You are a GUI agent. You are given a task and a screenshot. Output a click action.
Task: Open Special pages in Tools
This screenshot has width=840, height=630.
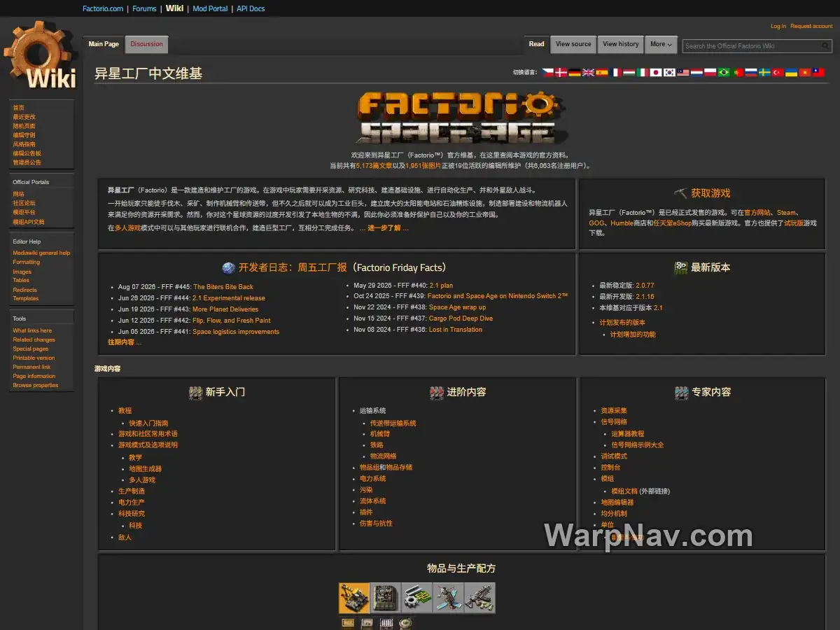pos(31,349)
